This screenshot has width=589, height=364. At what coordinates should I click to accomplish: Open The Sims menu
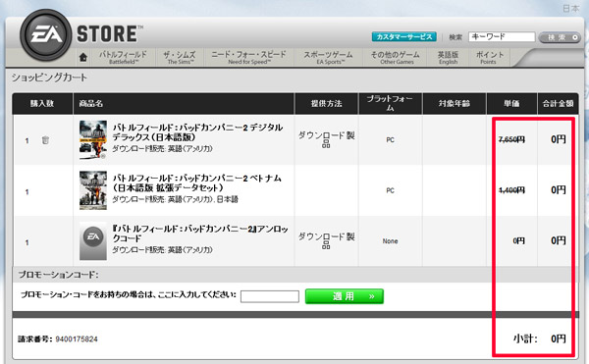[x=180, y=58]
